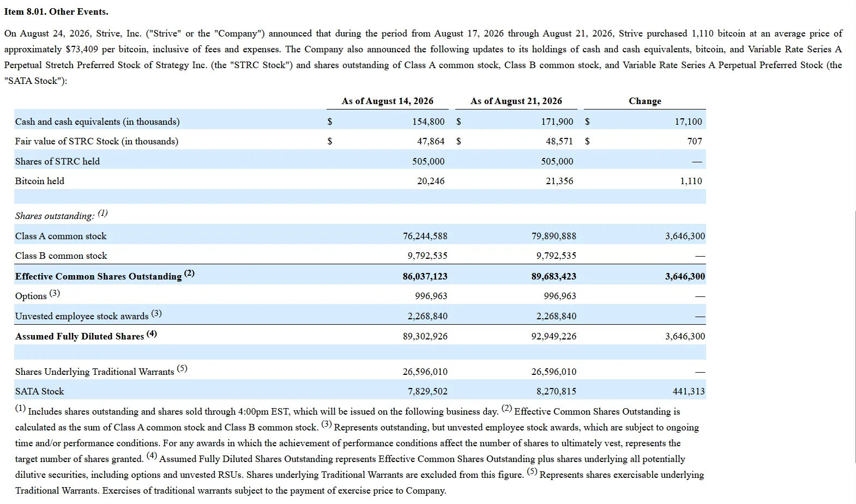Viewport: 856px width, 504px height.
Task: Click the cash change value "17,100"
Action: [x=689, y=122]
